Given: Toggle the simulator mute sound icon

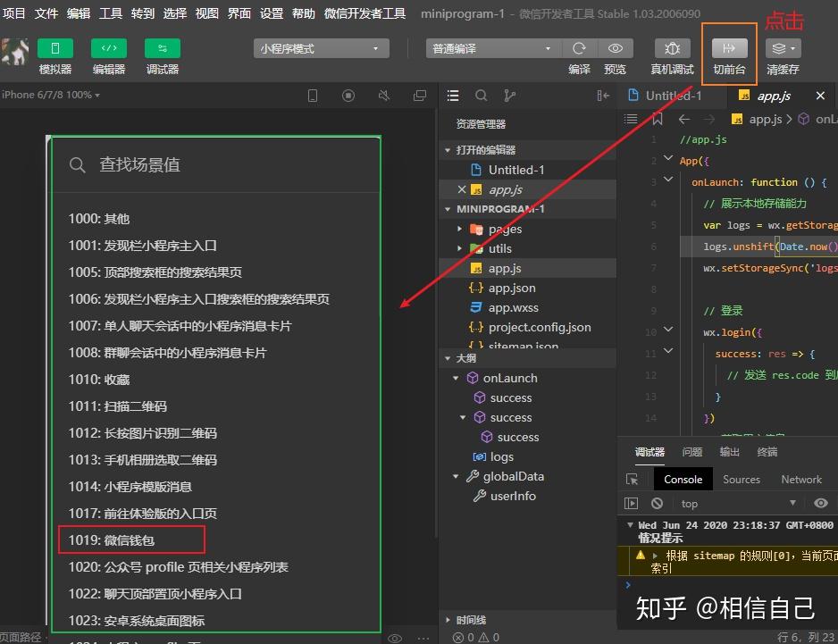Looking at the screenshot, I should [x=384, y=96].
